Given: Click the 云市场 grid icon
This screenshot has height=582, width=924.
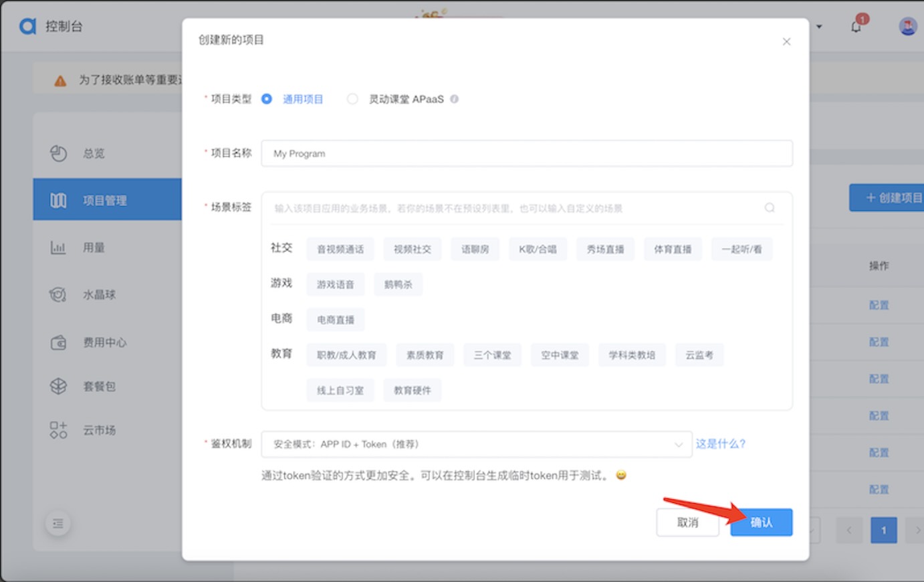Looking at the screenshot, I should (58, 430).
